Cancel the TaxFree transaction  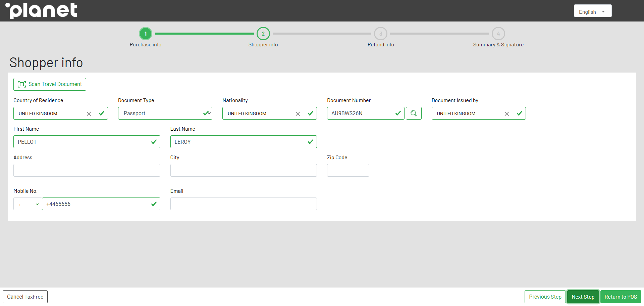(x=25, y=297)
